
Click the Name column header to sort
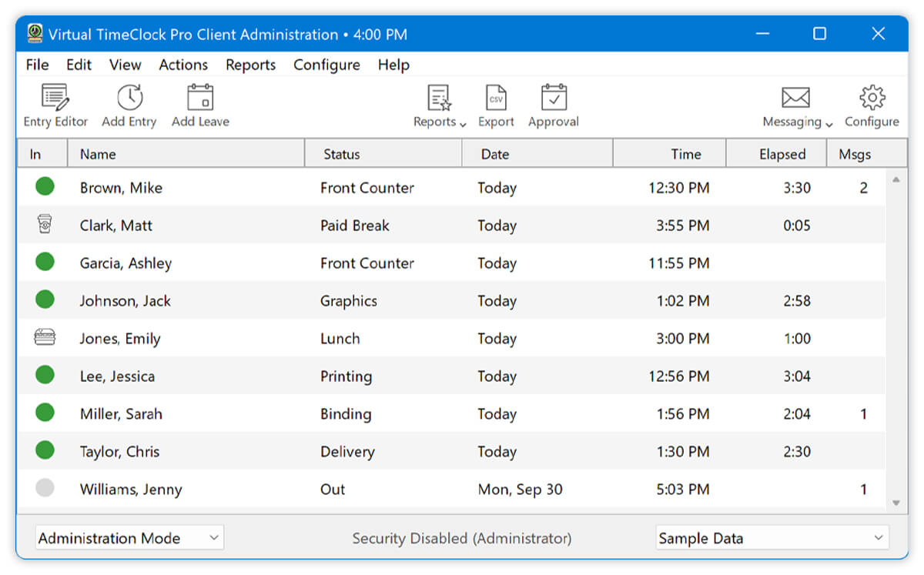(98, 153)
